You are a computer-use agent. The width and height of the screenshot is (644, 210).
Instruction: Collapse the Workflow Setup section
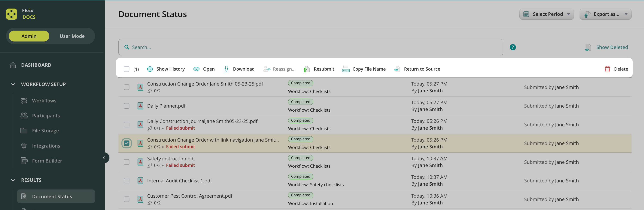(13, 84)
